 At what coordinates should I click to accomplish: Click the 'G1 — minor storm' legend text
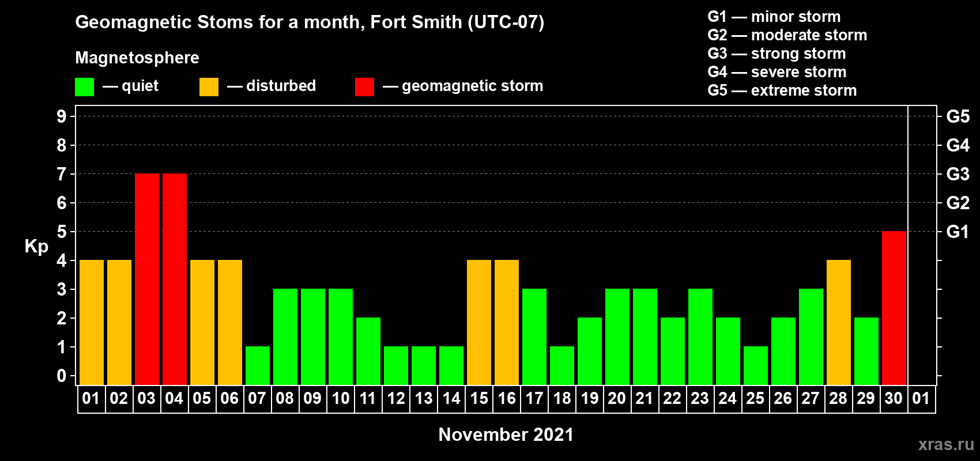click(774, 17)
